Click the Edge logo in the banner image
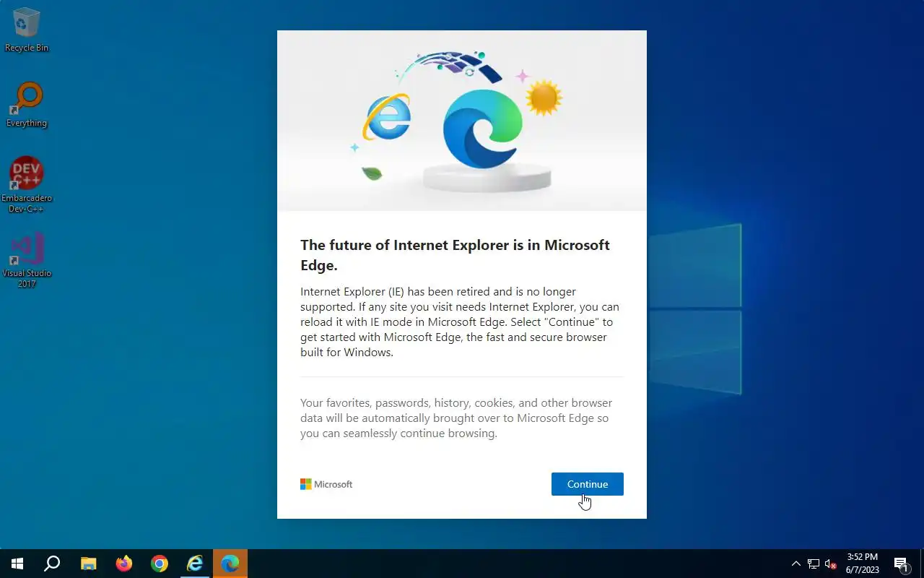Image resolution: width=924 pixels, height=578 pixels. click(482, 129)
